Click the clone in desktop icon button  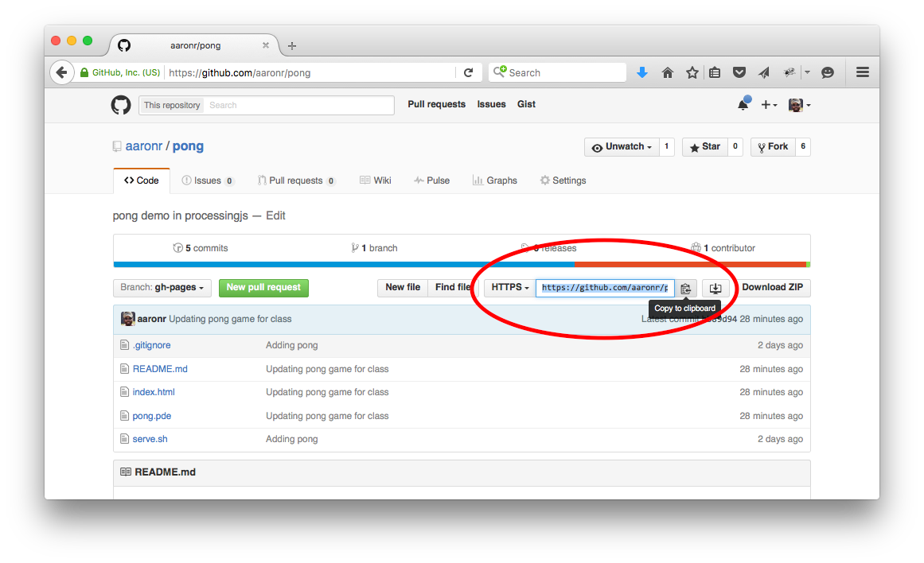point(715,288)
